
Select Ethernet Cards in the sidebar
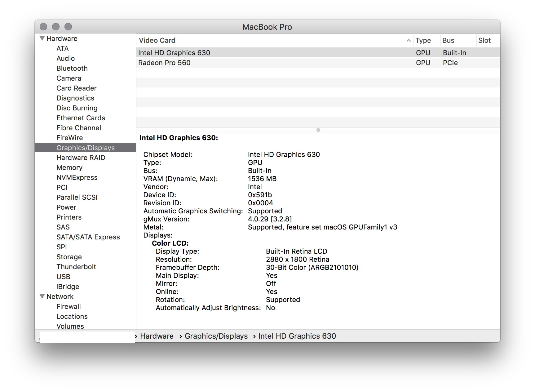coord(81,118)
